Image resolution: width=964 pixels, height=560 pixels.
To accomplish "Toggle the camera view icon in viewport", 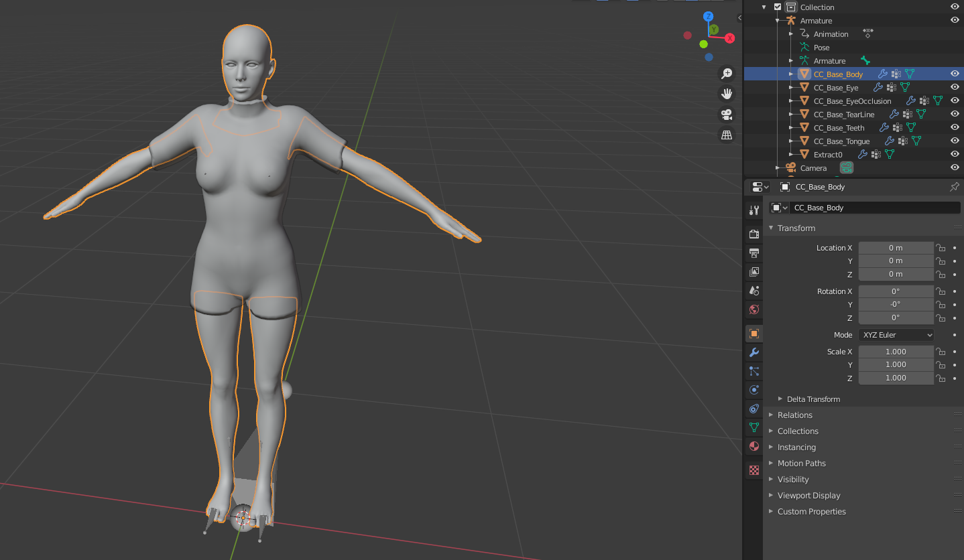I will pyautogui.click(x=727, y=115).
